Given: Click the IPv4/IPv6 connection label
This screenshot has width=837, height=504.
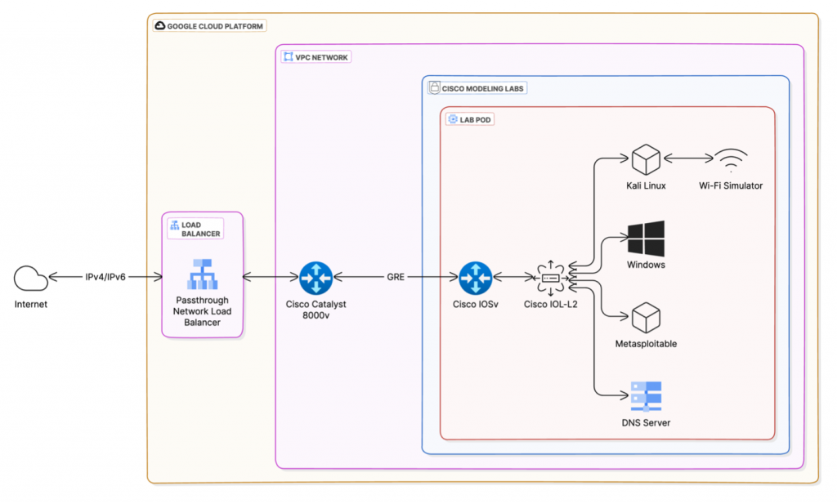Looking at the screenshot, I should (x=105, y=277).
